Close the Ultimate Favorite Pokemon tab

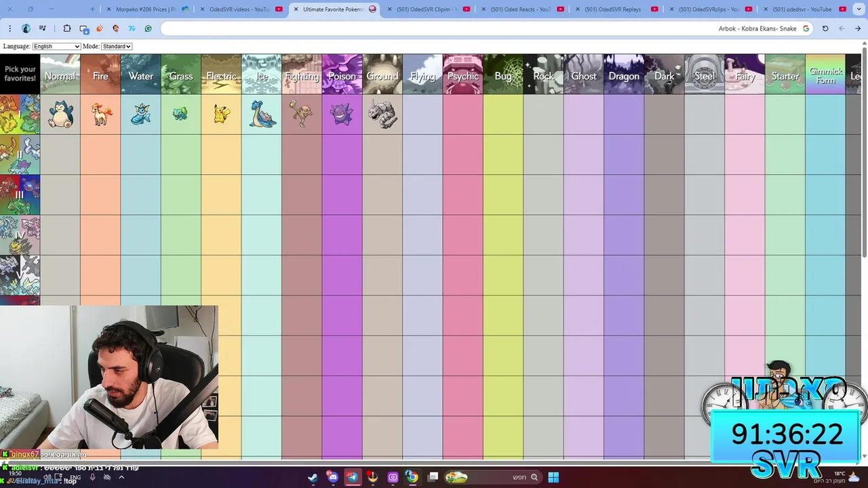pyautogui.click(x=296, y=9)
